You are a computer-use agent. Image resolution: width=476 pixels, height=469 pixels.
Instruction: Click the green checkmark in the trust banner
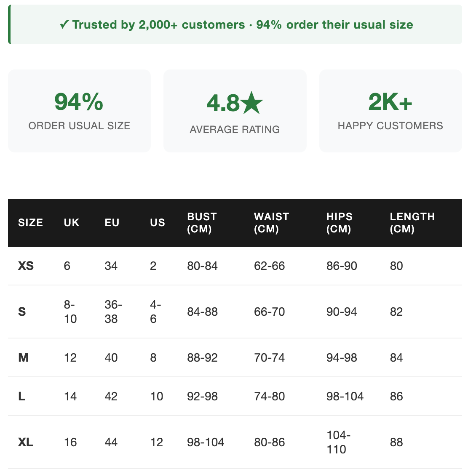(64, 25)
